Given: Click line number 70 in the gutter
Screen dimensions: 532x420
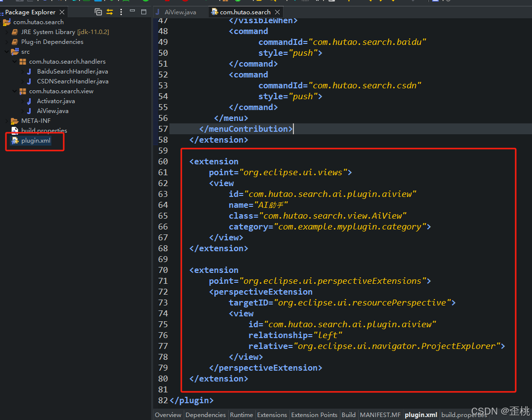Looking at the screenshot, I should click(163, 270).
